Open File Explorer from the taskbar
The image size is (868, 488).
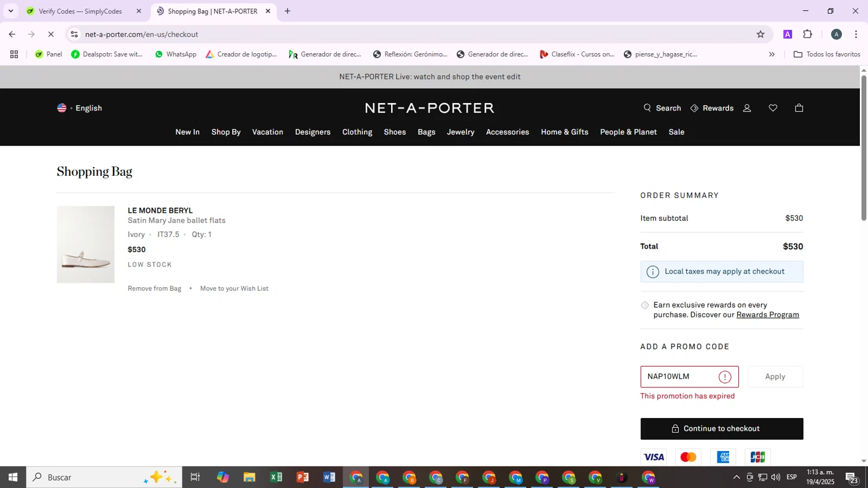pos(249,478)
